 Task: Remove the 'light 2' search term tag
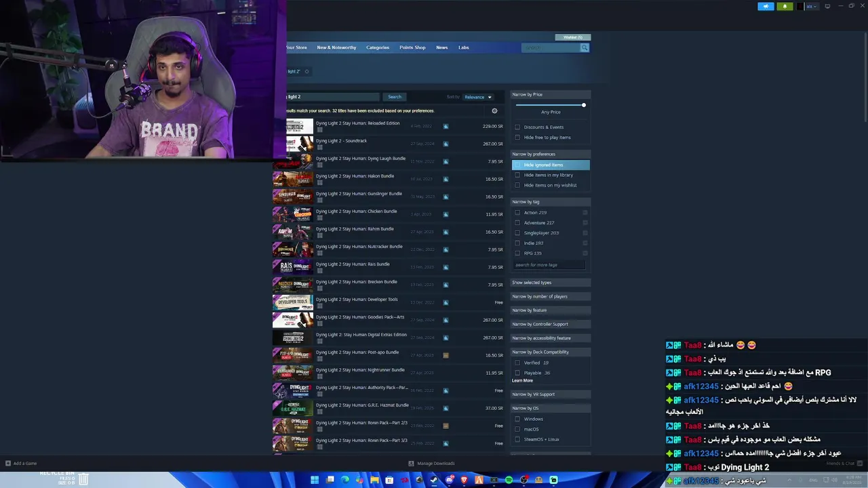tap(307, 71)
